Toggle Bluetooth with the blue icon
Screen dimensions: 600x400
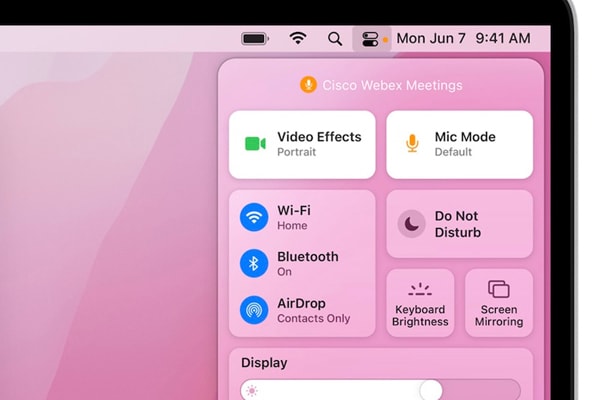point(254,263)
